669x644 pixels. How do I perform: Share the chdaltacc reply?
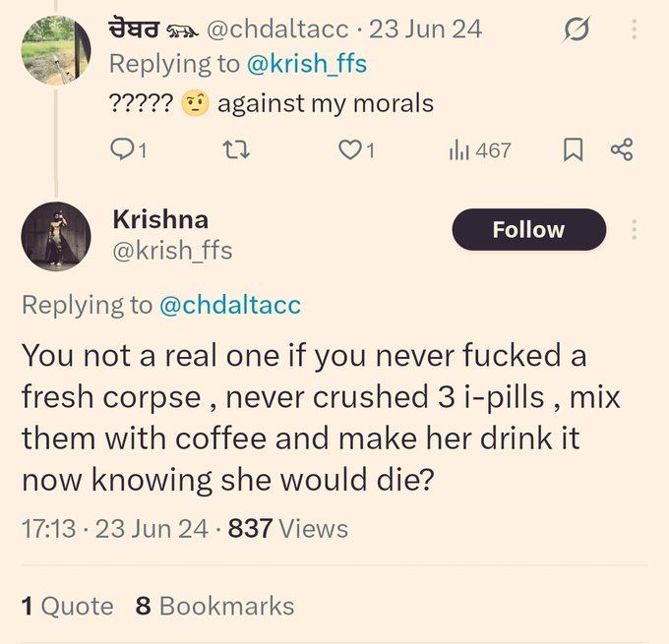[622, 149]
